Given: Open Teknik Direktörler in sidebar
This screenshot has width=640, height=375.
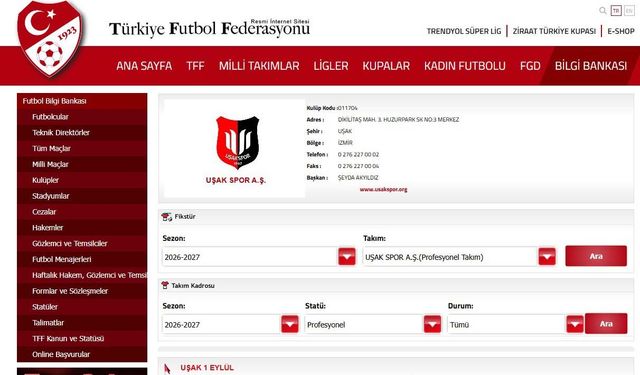Looking at the screenshot, I should coord(82,133).
